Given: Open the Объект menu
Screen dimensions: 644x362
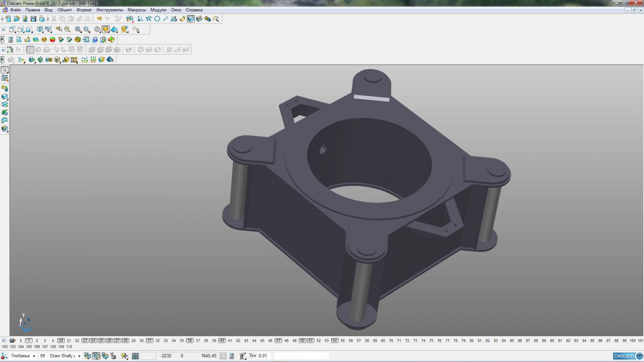Looking at the screenshot, I should (x=64, y=10).
